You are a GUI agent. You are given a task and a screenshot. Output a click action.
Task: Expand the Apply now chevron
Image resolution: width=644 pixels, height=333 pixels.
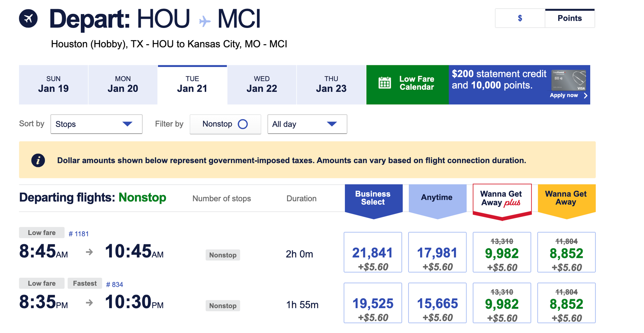(x=586, y=96)
